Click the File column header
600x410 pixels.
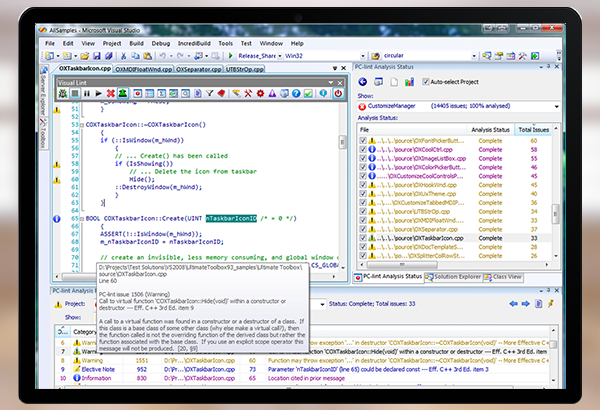tap(412, 130)
